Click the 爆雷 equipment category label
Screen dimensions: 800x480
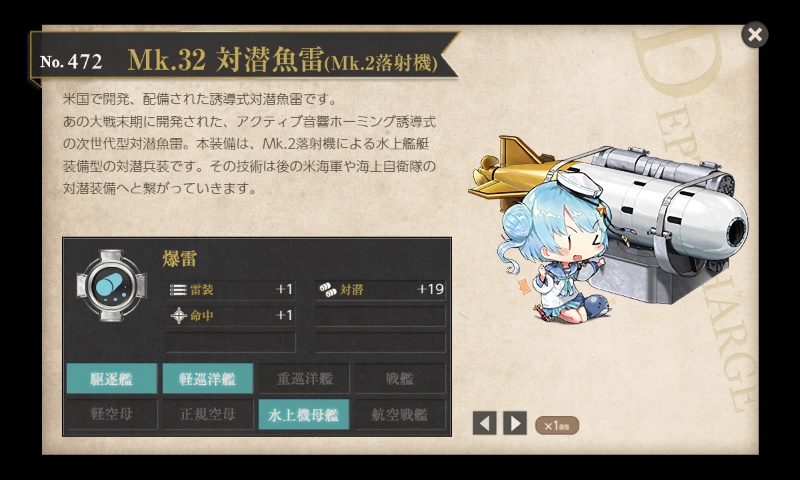coord(180,259)
